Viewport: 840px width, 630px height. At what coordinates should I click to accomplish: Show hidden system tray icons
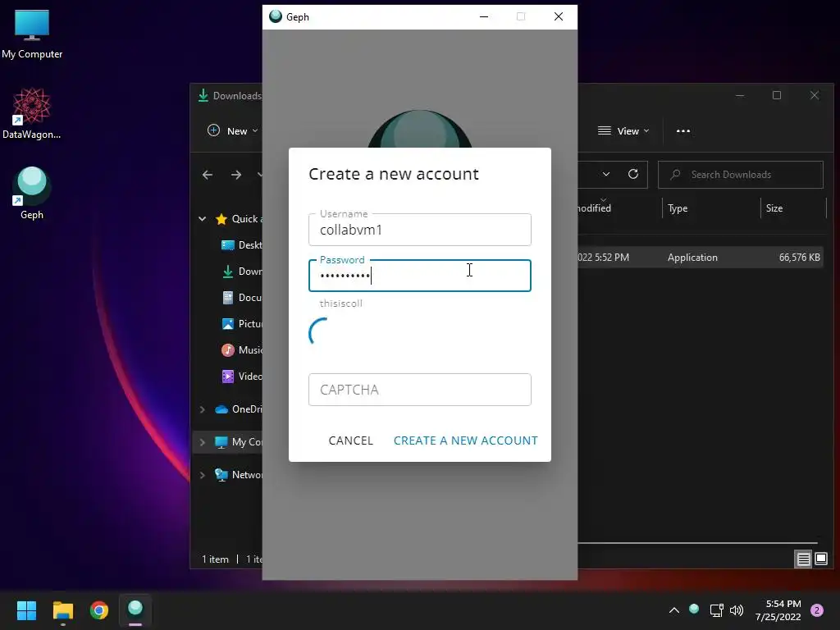[x=674, y=610]
